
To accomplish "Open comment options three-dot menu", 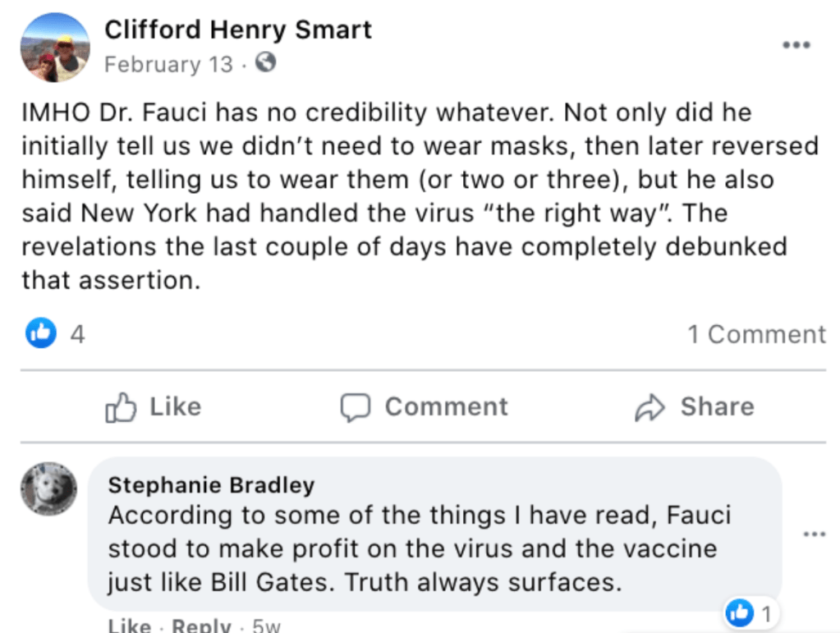I will tap(814, 534).
